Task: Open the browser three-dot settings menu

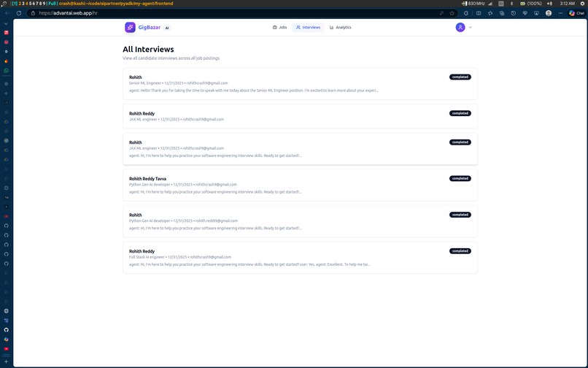Action: click(x=560, y=13)
